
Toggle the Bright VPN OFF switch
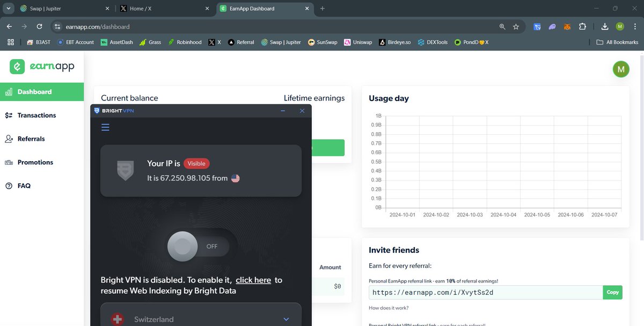coord(199,247)
